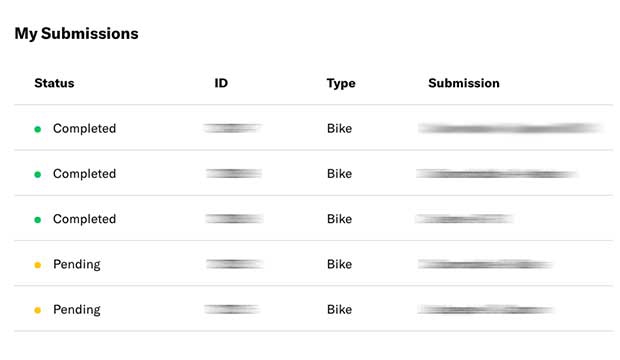Click the Completed label in third row
The image size is (620, 360).
click(84, 219)
